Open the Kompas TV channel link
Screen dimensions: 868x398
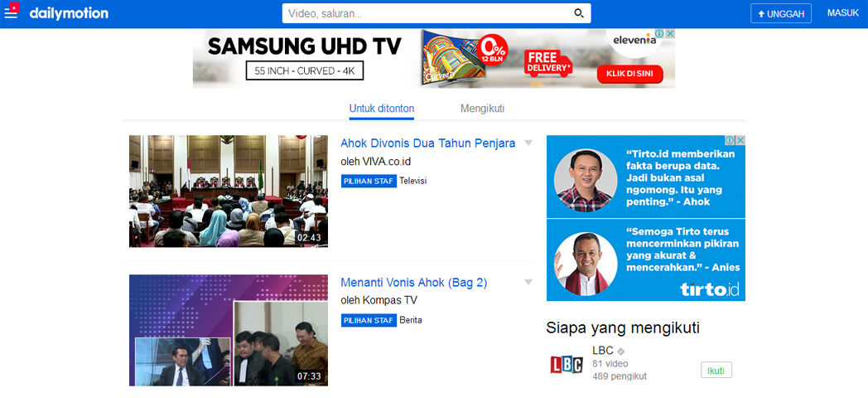[x=390, y=300]
